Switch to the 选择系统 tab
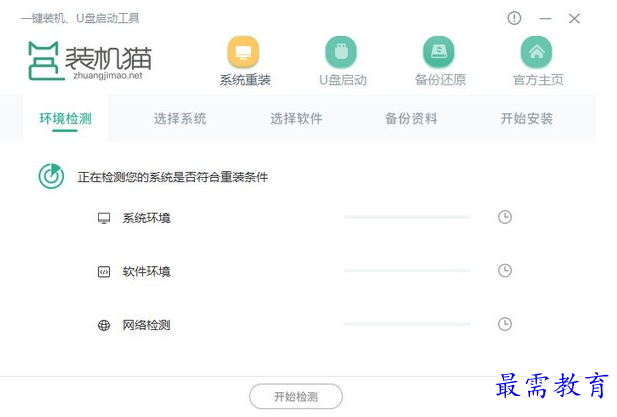617x417 pixels. point(180,118)
